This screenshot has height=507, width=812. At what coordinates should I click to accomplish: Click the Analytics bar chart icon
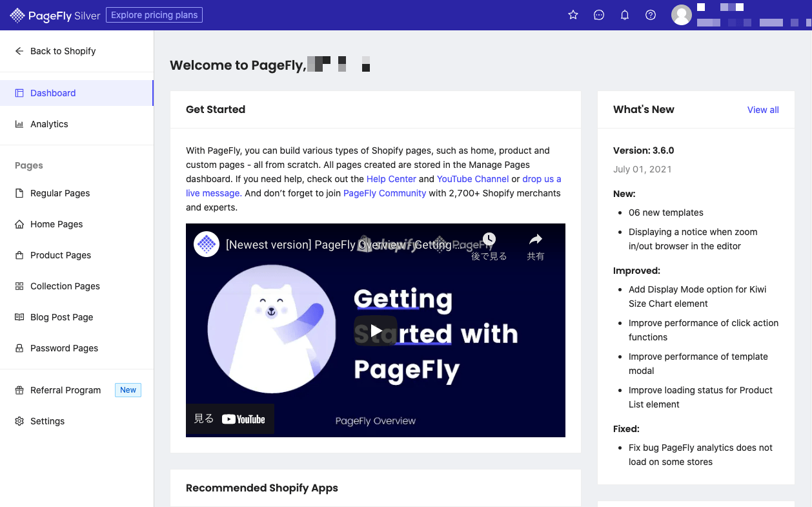coord(19,124)
